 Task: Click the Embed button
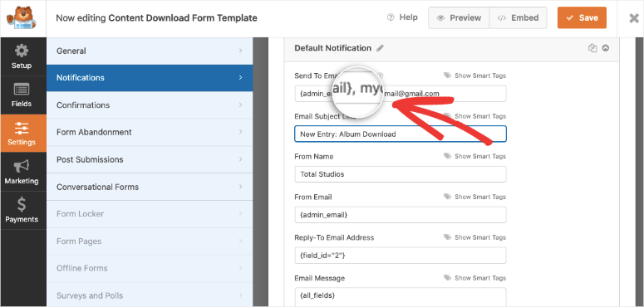(519, 18)
